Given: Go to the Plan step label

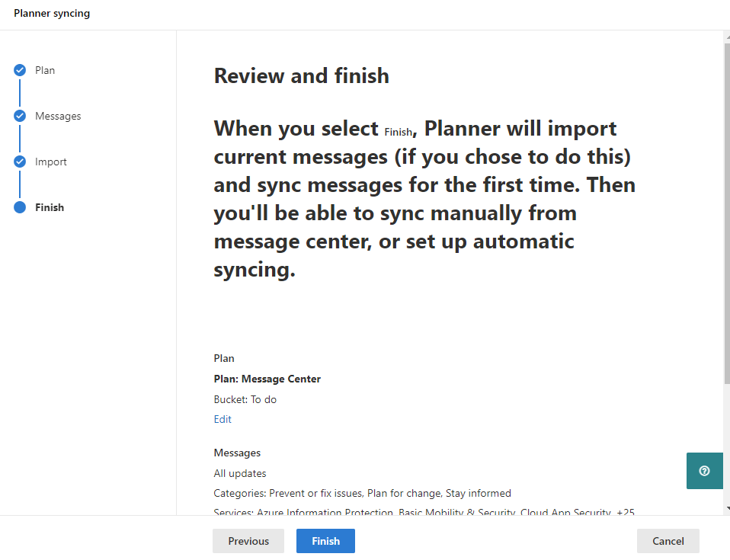Looking at the screenshot, I should click(x=45, y=70).
